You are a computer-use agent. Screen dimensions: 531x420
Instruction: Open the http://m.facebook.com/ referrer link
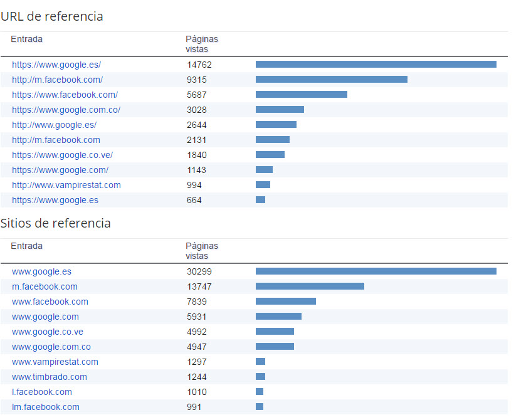coord(57,80)
